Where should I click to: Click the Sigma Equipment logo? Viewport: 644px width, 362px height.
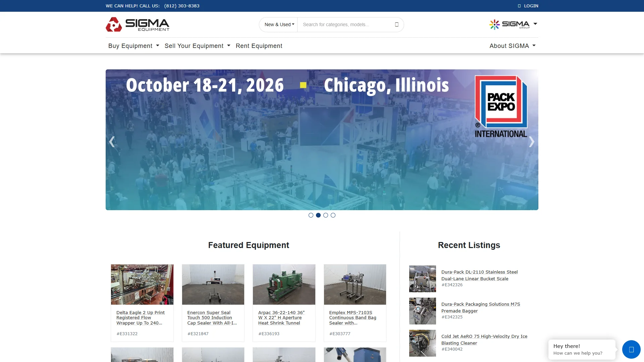[138, 24]
